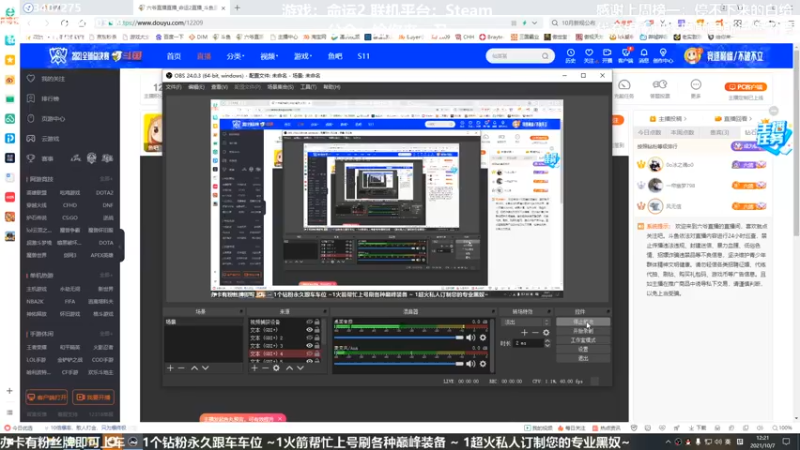Open the 查看(V) menu in OBS

click(219, 87)
